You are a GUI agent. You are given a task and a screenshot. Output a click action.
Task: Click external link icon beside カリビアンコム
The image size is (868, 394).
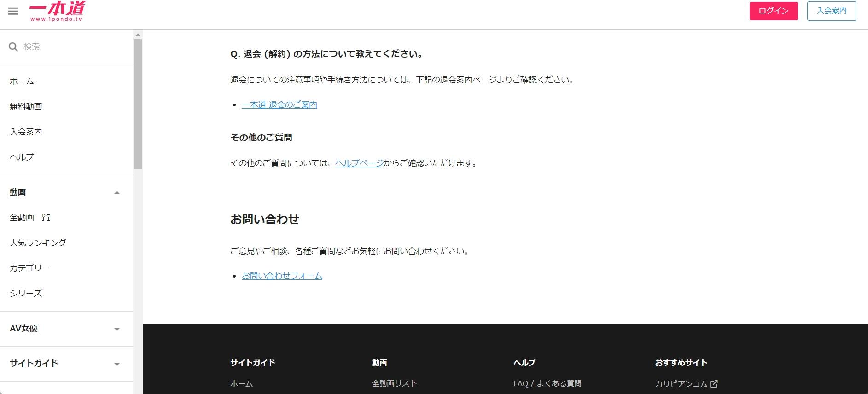pos(714,383)
